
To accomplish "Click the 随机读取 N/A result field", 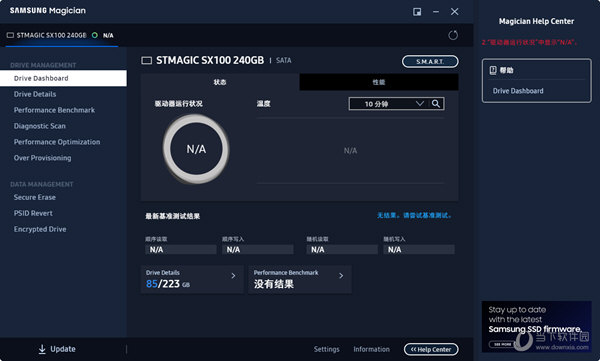I will pyautogui.click(x=342, y=250).
